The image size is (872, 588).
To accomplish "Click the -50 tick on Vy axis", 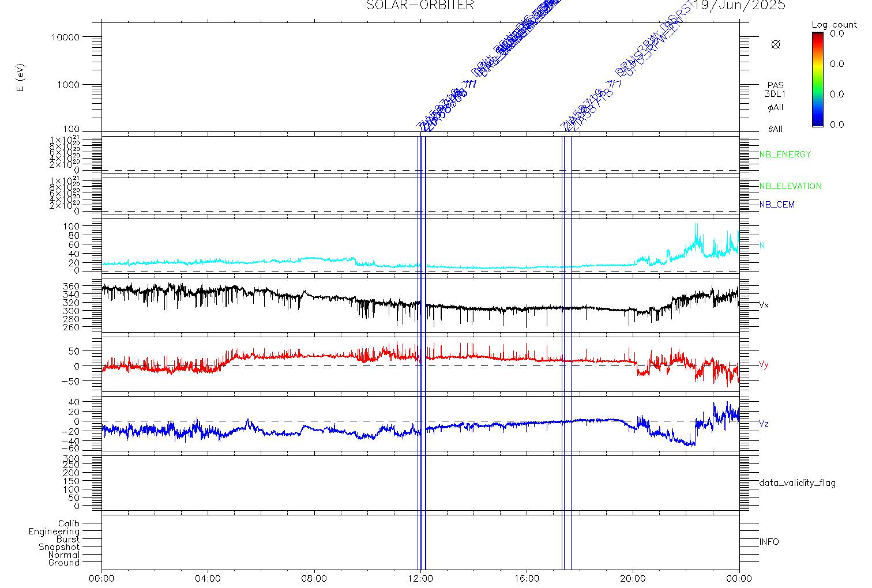I will pyautogui.click(x=72, y=381).
